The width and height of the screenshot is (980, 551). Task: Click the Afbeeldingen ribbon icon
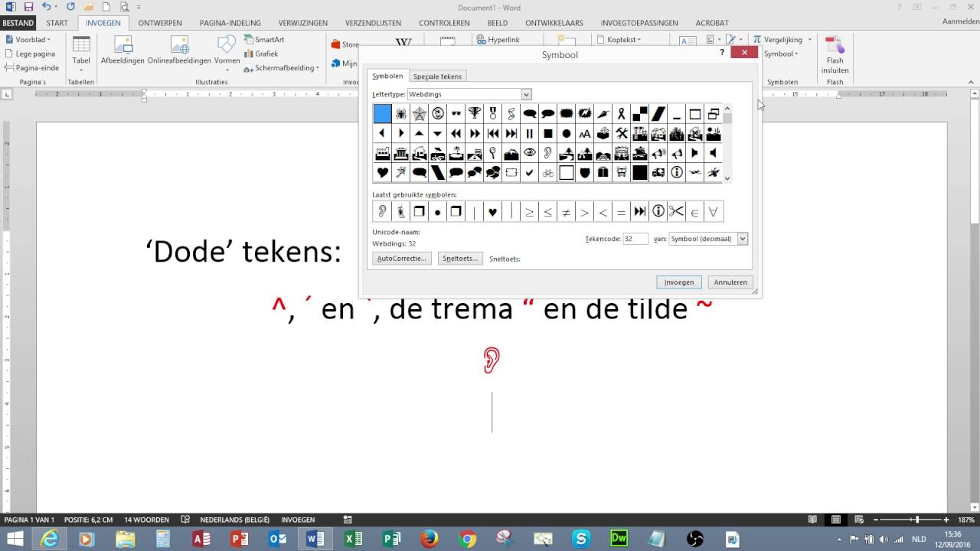point(122,51)
